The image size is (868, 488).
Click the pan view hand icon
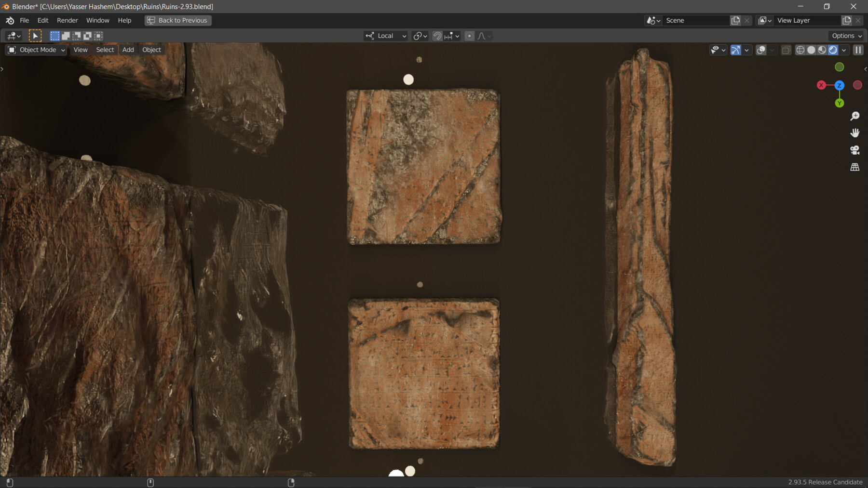point(855,133)
